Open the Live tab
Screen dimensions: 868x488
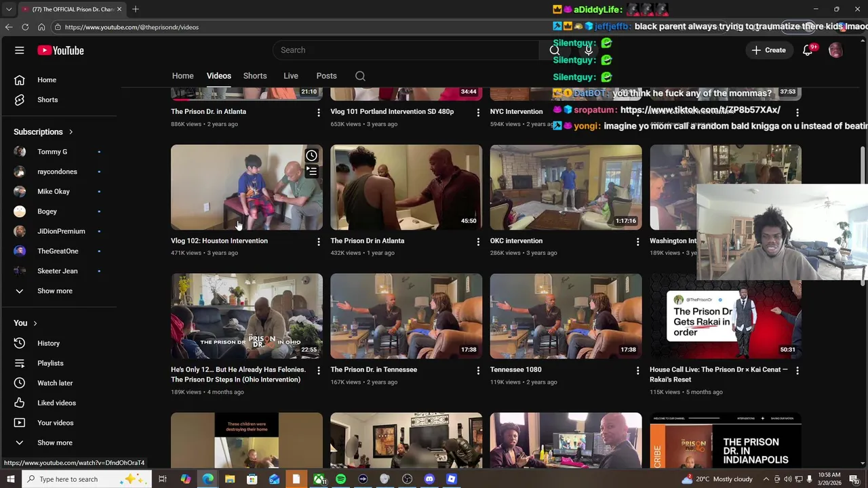click(x=291, y=76)
